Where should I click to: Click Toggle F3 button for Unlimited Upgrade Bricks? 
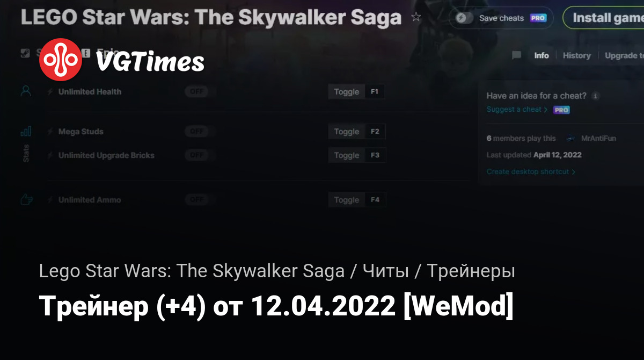[357, 155]
